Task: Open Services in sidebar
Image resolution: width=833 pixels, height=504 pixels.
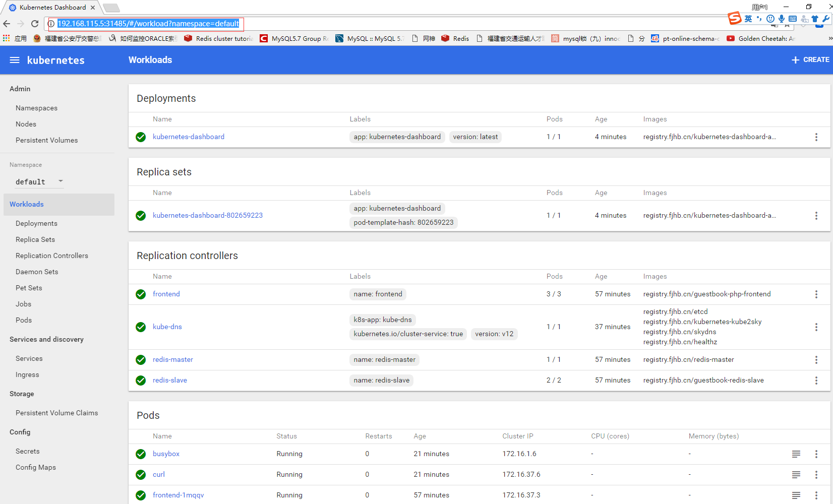Action: click(29, 359)
